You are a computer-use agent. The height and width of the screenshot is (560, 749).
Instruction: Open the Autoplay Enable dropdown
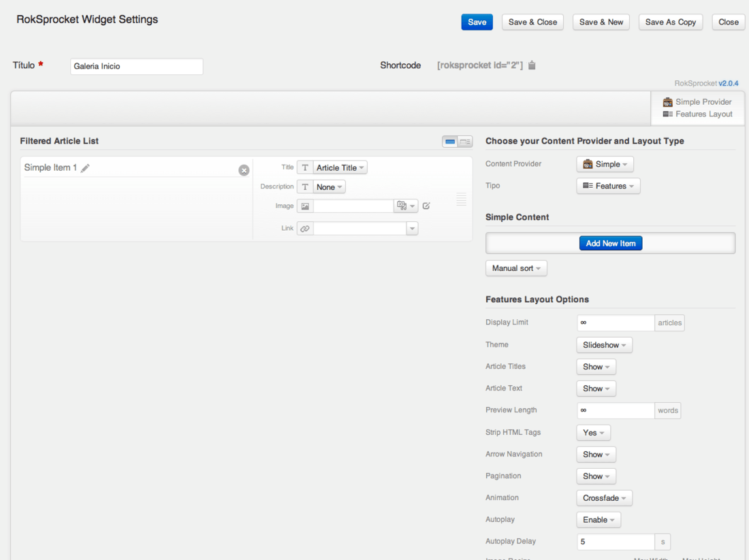click(599, 520)
